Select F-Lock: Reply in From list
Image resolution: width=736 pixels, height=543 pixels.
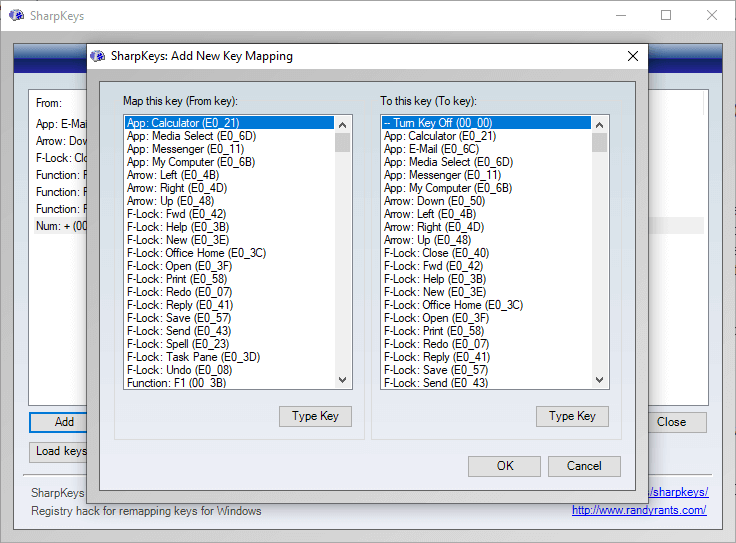tap(230, 305)
